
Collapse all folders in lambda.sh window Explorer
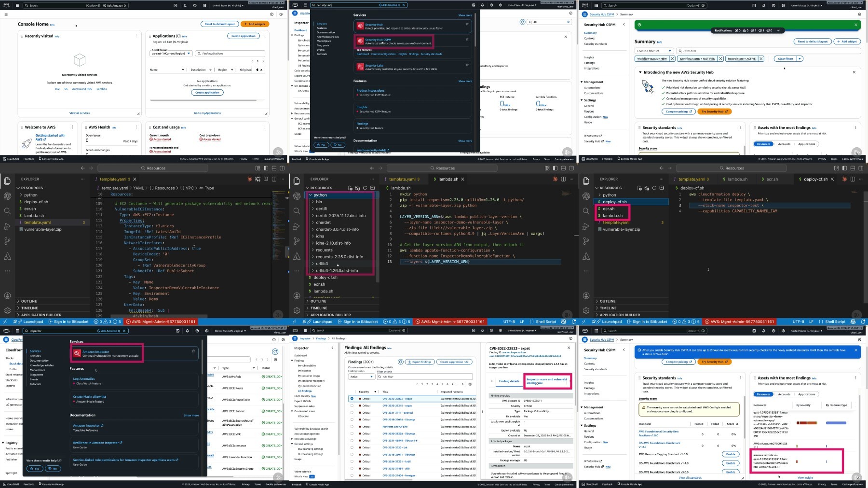point(372,188)
